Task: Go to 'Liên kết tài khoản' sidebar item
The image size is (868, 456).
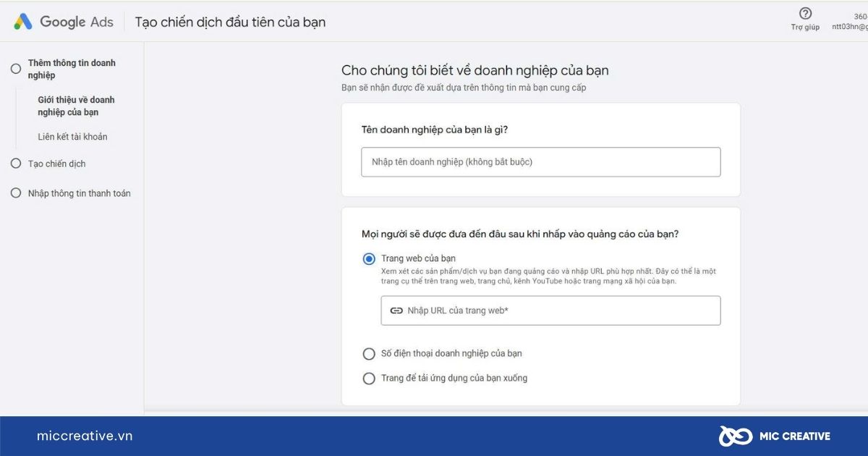Action: coord(72,137)
